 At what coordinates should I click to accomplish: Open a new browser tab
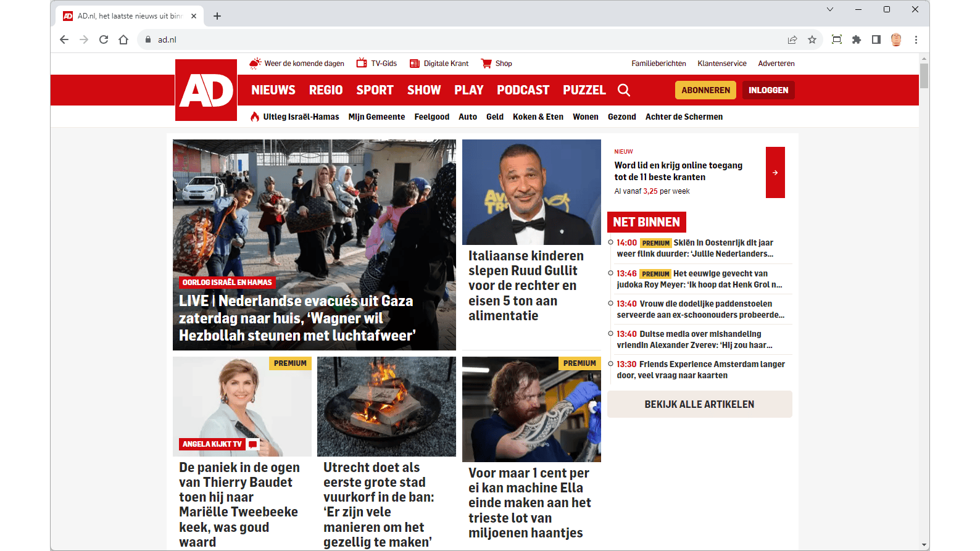click(217, 16)
